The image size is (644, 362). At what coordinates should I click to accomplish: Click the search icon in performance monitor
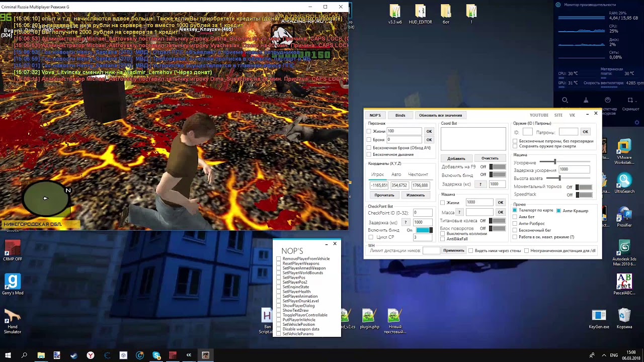click(565, 101)
